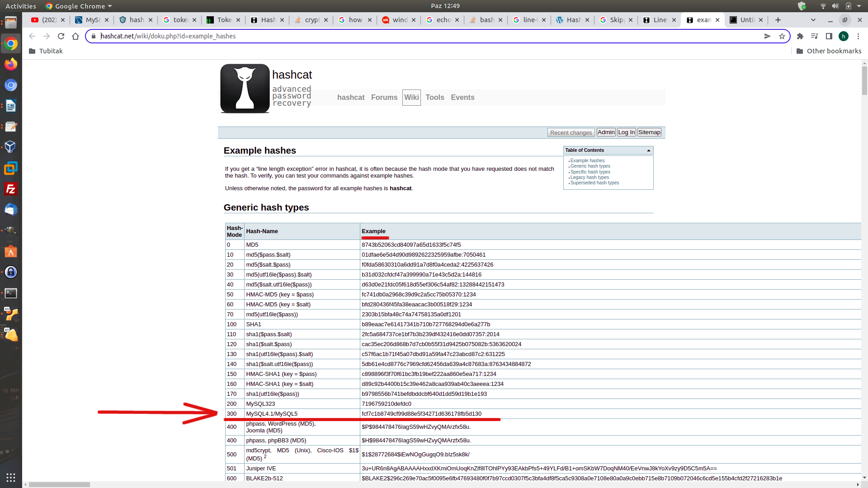Toggle Chrome side panel icon
This screenshot has width=868, height=488.
(x=829, y=36)
